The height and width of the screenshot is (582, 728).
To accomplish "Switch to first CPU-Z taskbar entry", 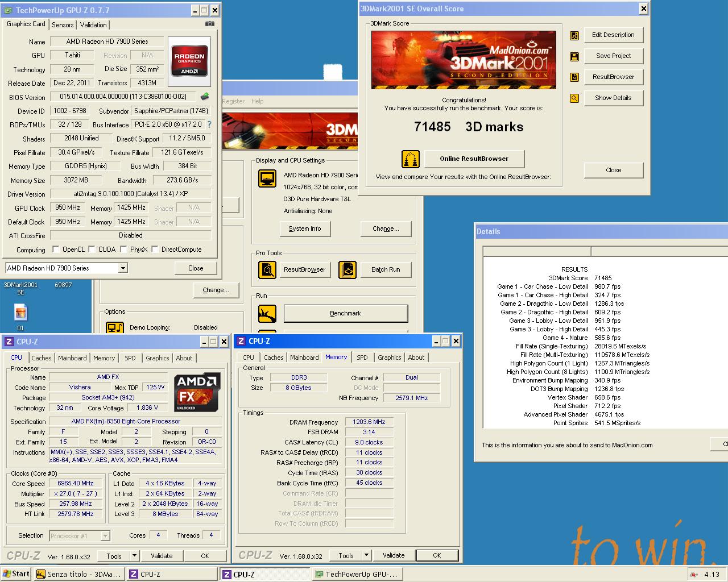I will point(172,574).
